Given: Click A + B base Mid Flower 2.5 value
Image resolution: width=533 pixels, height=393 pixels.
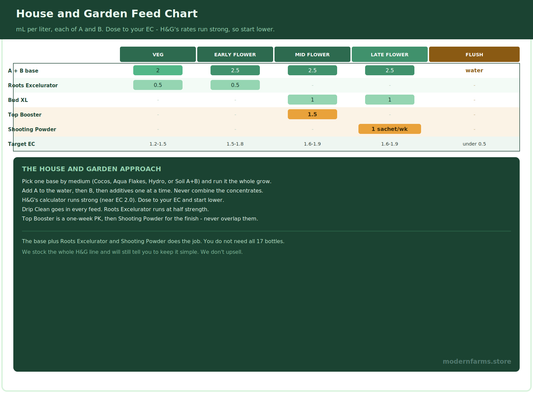Looking at the screenshot, I should click(x=312, y=70).
